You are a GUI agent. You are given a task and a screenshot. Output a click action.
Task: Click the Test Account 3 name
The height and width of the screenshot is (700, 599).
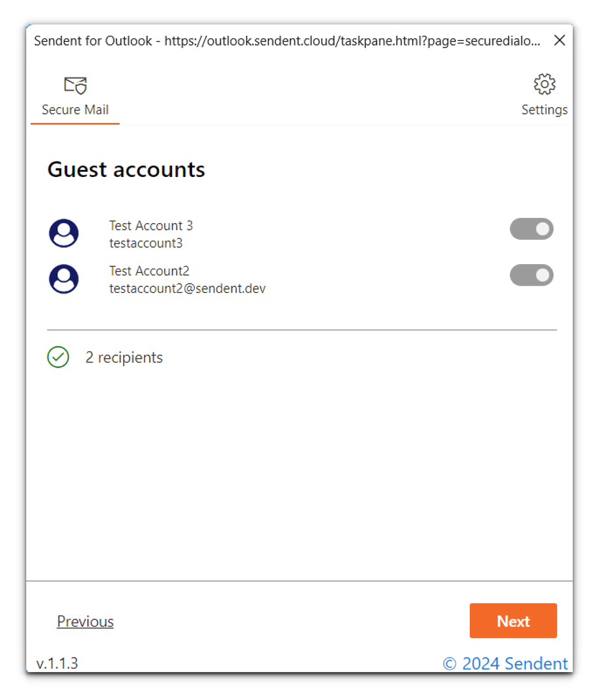[151, 226]
